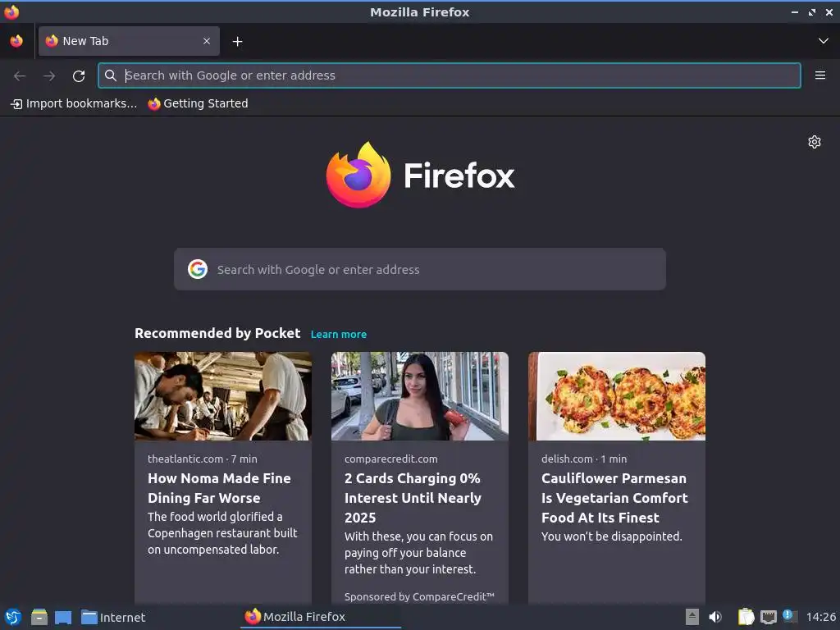Open the Firefox hamburger application menu
840x630 pixels.
tap(819, 75)
